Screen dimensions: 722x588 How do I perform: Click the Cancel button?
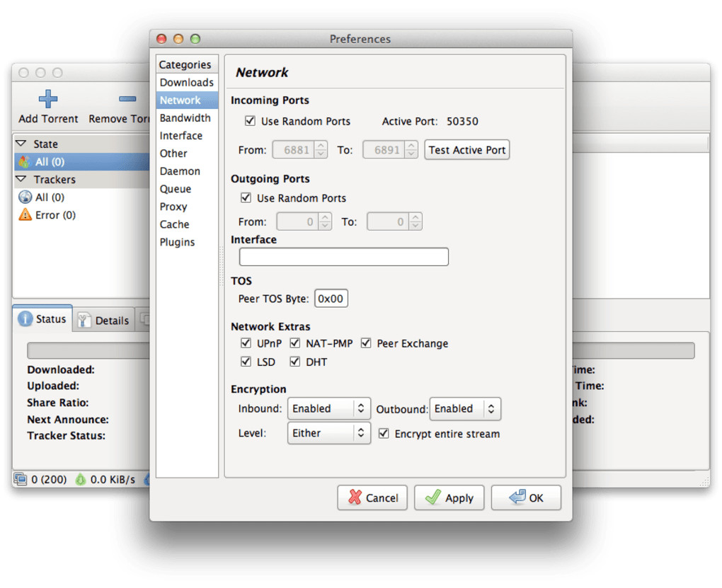coord(372,497)
